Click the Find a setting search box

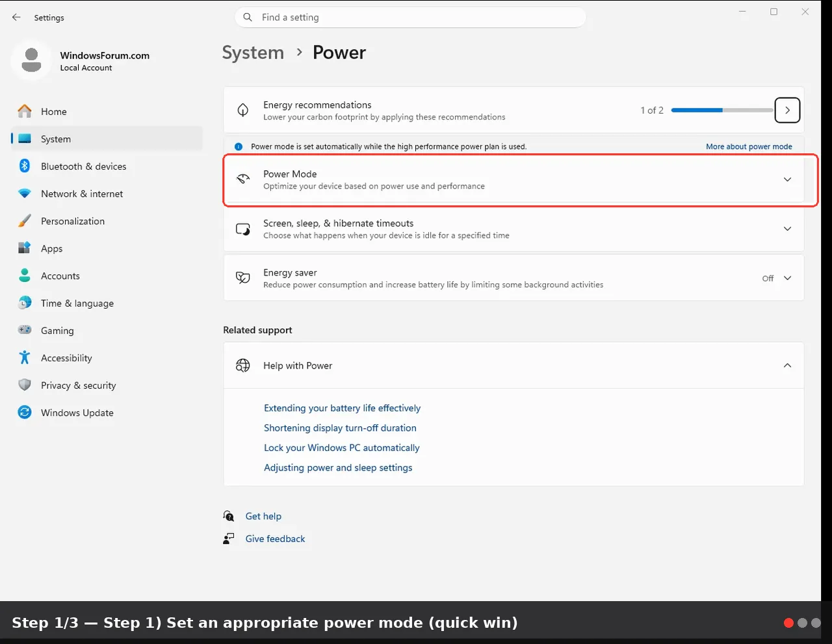(410, 18)
